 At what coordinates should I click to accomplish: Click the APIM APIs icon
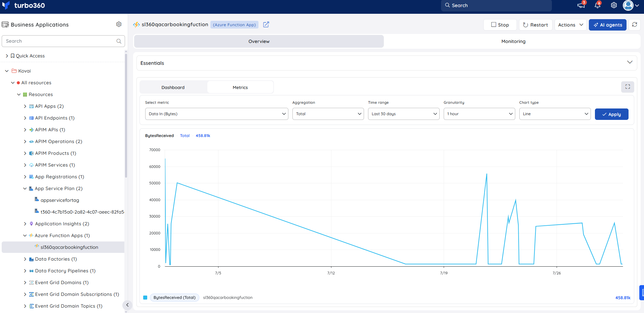pyautogui.click(x=31, y=130)
